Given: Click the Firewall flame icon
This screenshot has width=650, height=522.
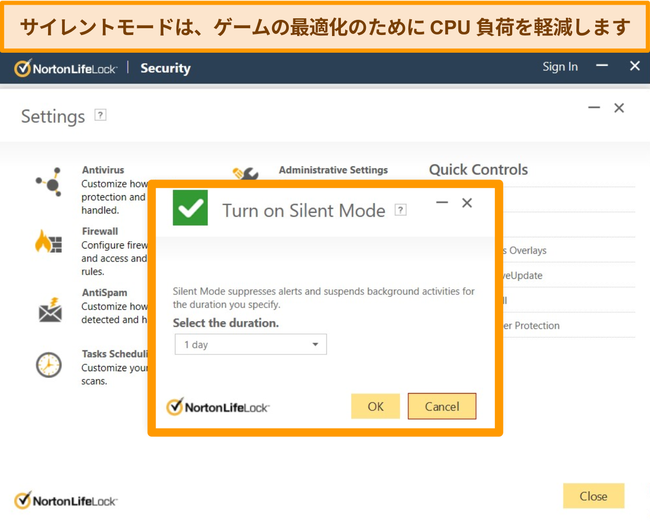Looking at the screenshot, I should pyautogui.click(x=49, y=241).
